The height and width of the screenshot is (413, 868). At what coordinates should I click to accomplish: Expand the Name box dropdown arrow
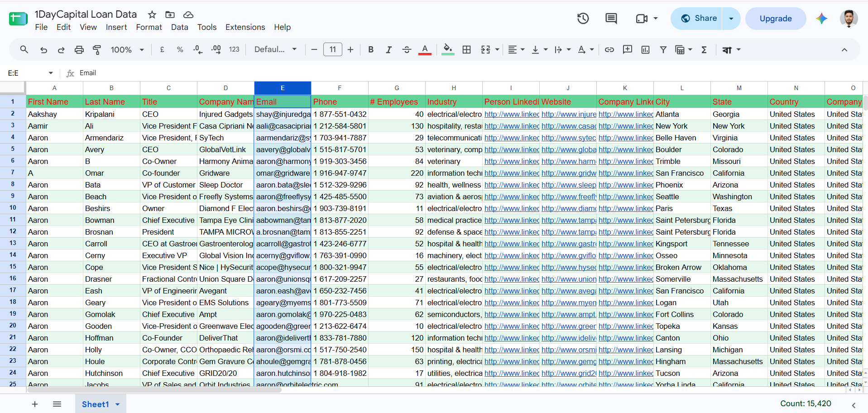(x=51, y=73)
